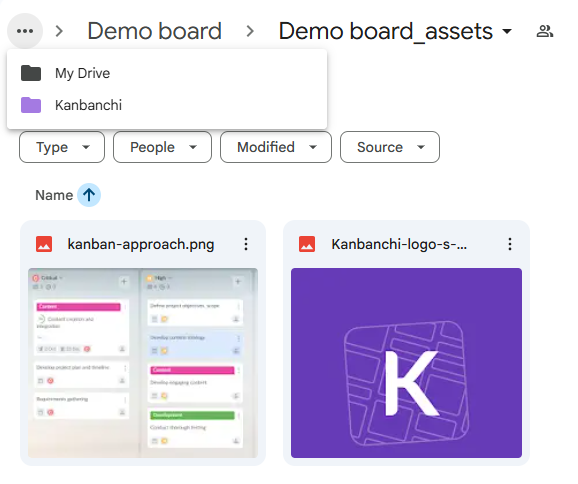
Task: Reverse sort direction with arrow icon
Action: 89,195
